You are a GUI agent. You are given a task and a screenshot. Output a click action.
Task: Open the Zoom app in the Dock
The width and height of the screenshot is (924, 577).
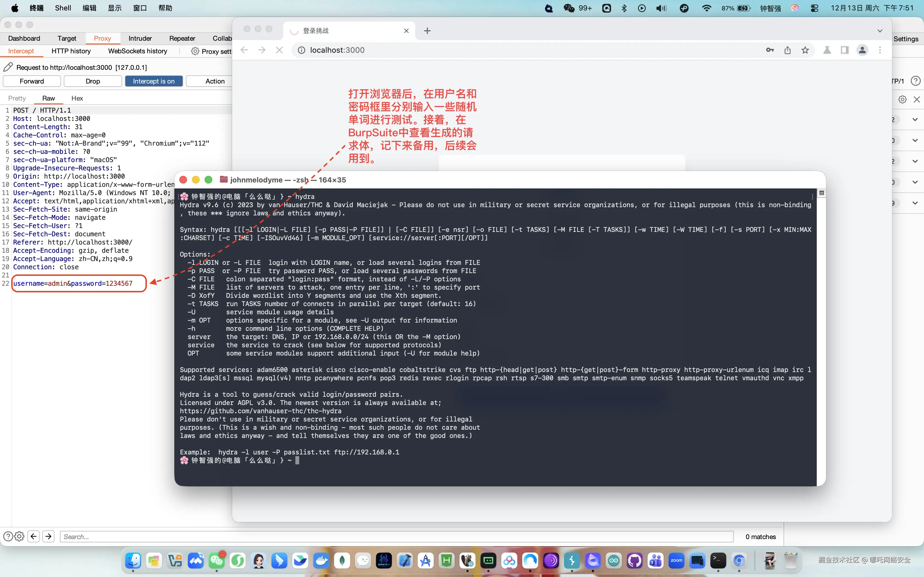(x=676, y=561)
